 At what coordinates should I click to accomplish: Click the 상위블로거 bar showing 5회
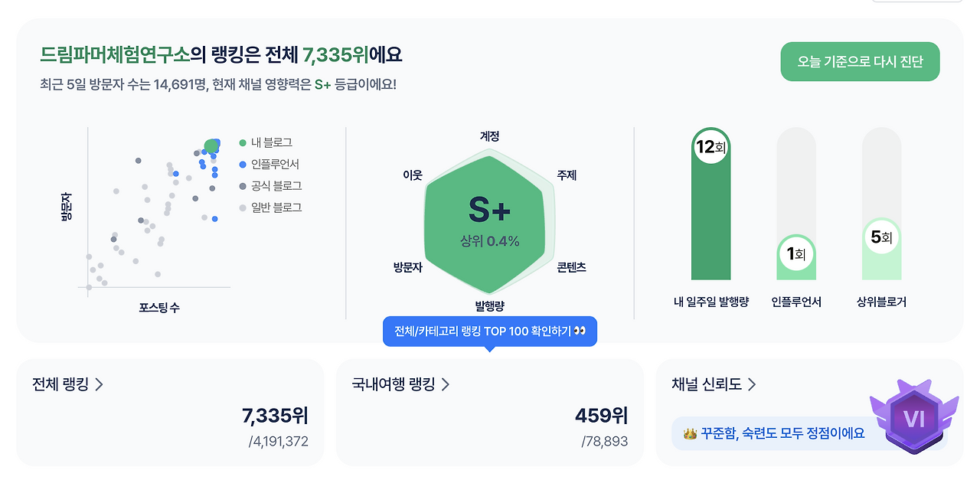pos(881,239)
